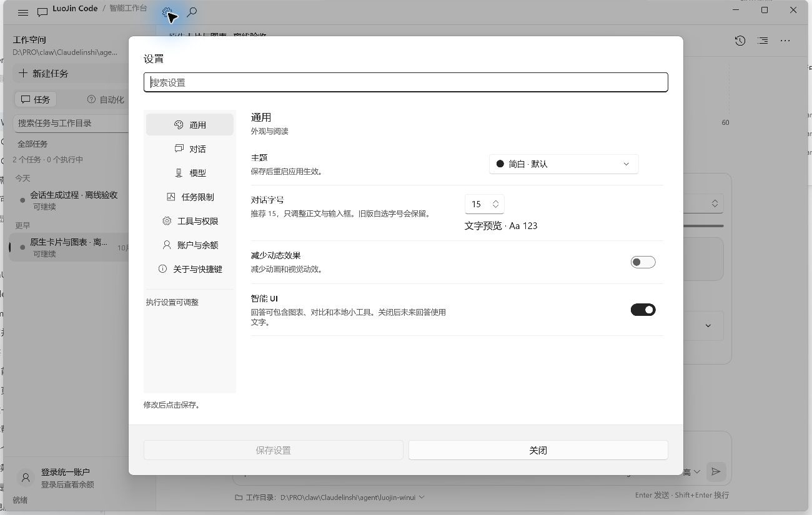
Task: Open the 模型 settings category
Action: coord(190,173)
